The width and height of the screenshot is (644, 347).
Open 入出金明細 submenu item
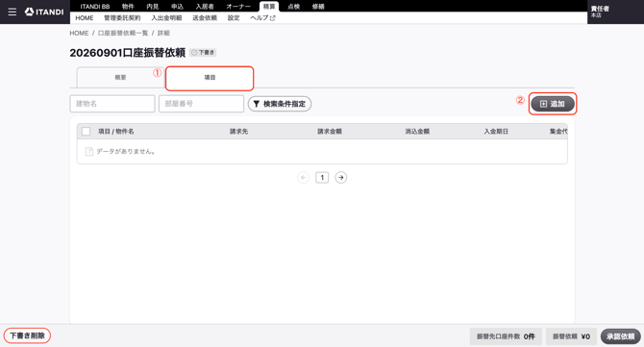(x=166, y=18)
